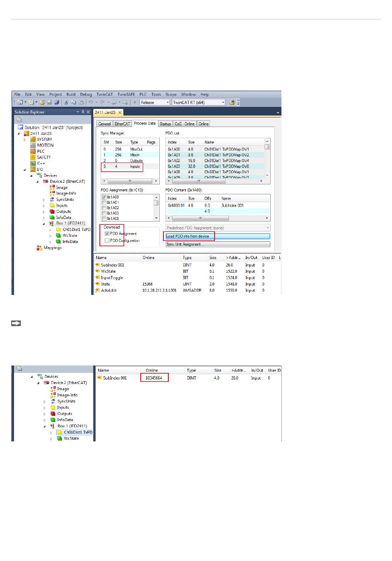The width and height of the screenshot is (392, 561).
Task: Enable the PDO Configuration download checkbox
Action: (107, 240)
